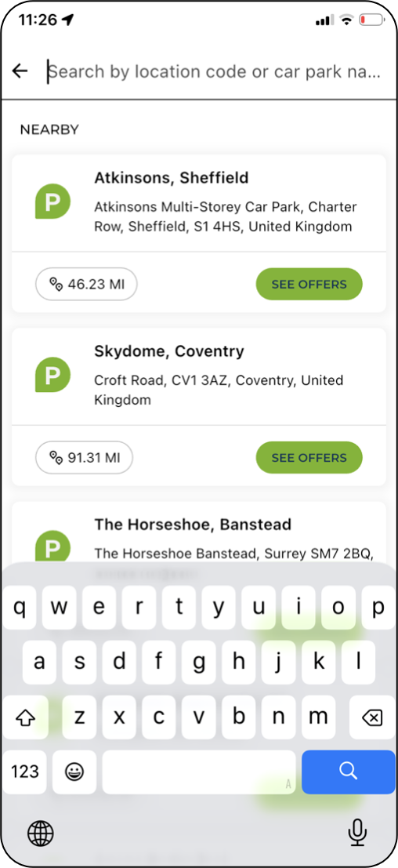Screen dimensions: 398x868
Task: Toggle the shift key
Action: pyautogui.click(x=25, y=718)
